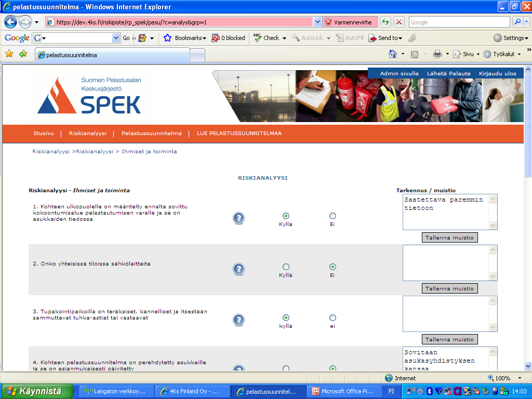
Task: Click the Favorites Center star icon
Action: point(9,54)
